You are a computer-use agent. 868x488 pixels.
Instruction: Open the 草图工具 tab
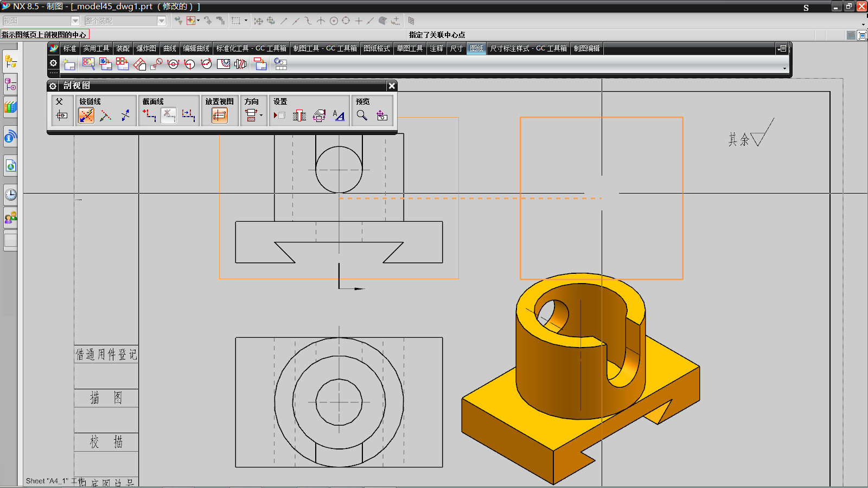point(410,48)
